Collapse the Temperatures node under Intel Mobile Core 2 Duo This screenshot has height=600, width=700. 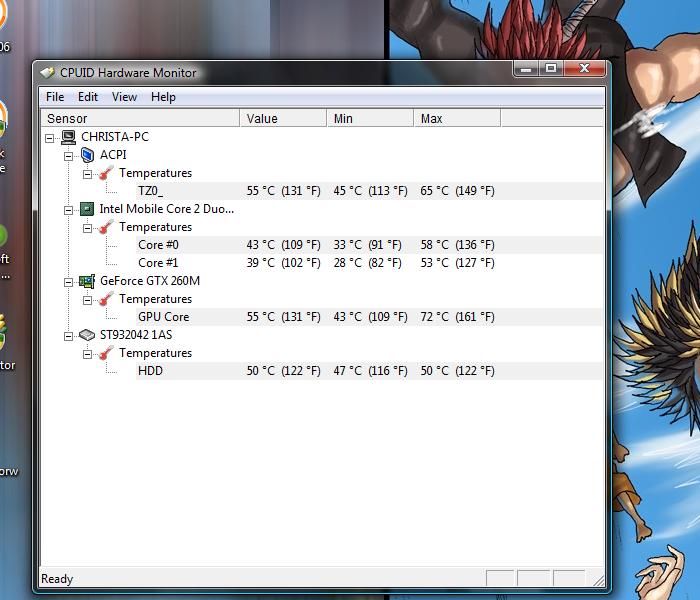[x=88, y=228]
